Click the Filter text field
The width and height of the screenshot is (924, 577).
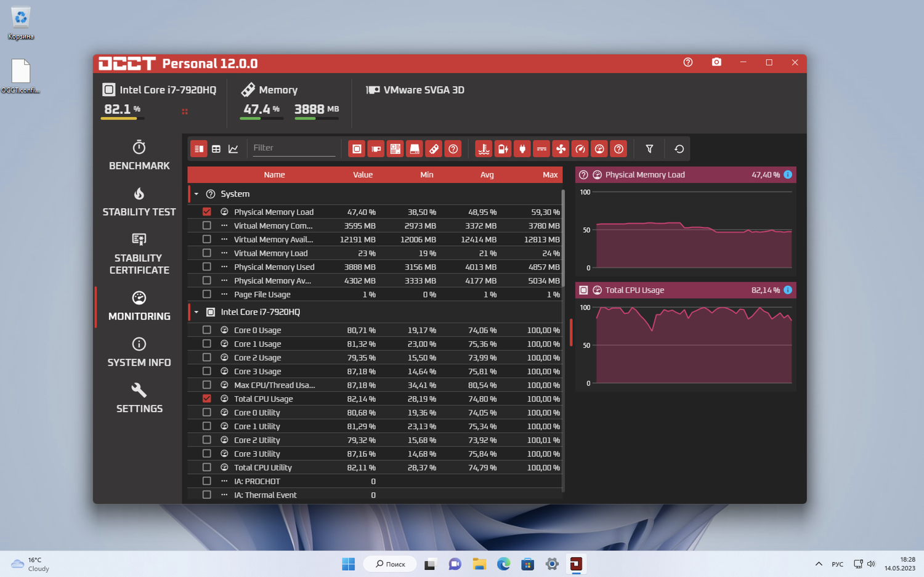click(294, 148)
